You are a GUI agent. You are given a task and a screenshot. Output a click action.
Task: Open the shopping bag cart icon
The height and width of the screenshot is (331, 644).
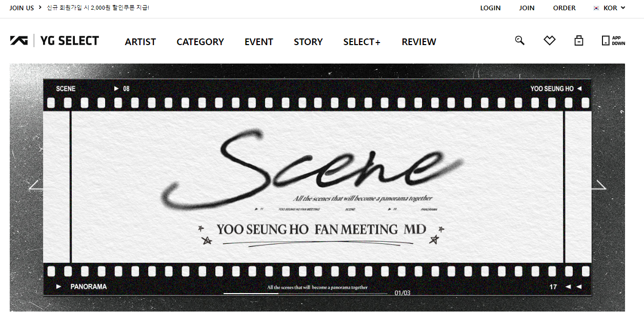click(579, 40)
